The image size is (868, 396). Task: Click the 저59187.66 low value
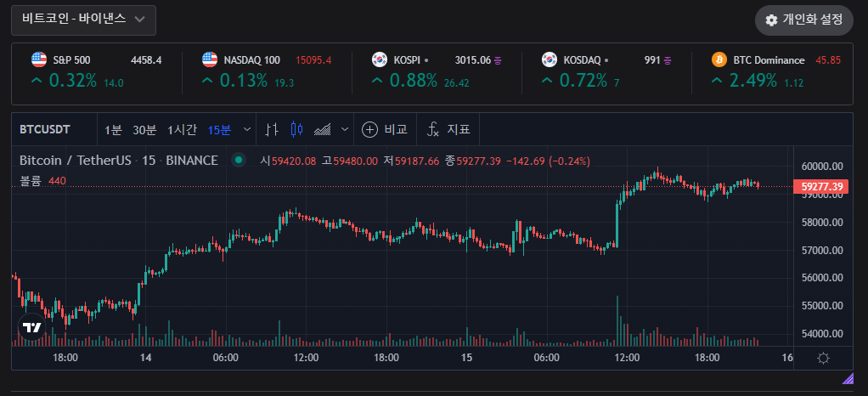tap(411, 161)
